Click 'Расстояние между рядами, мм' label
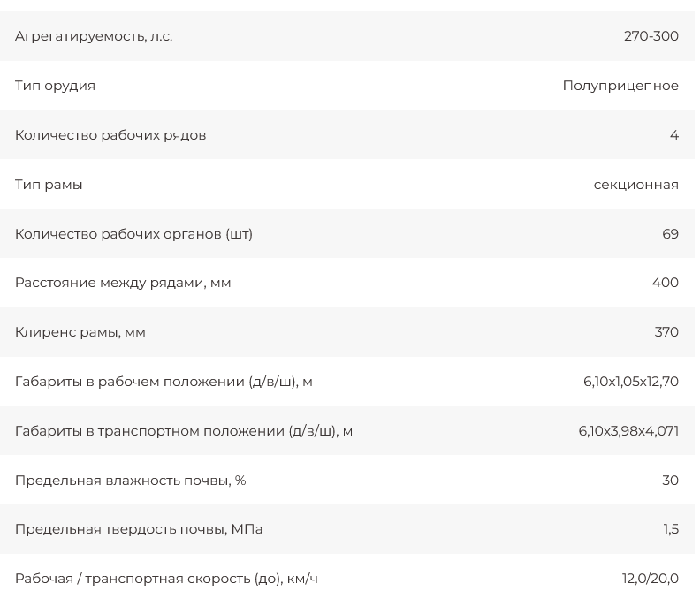This screenshot has height=599, width=700. click(123, 283)
